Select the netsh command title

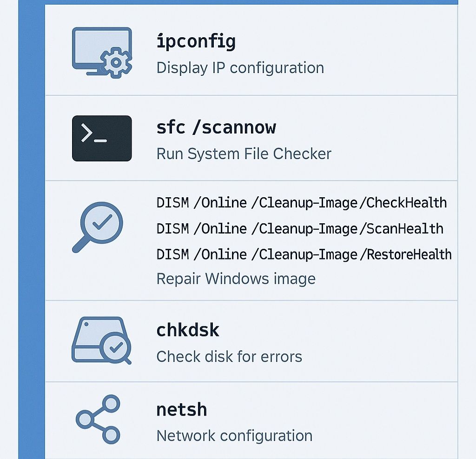182,410
